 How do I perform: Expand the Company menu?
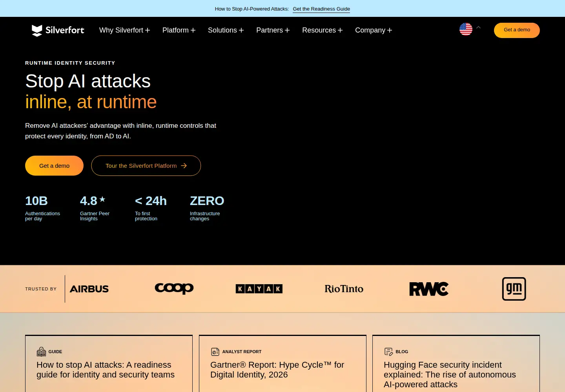click(374, 30)
